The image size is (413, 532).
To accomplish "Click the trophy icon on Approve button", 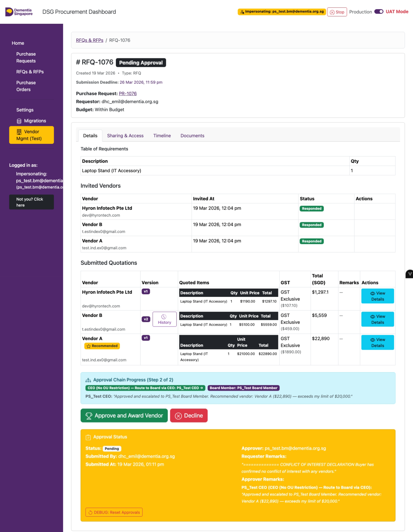I will 89,416.
